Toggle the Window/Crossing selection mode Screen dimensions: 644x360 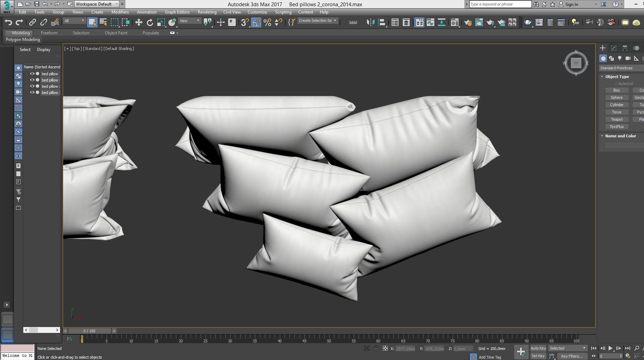(x=125, y=23)
